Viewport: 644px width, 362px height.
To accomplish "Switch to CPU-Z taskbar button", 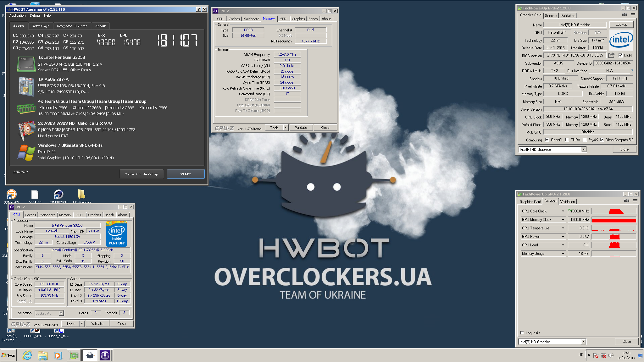I will 105,355.
